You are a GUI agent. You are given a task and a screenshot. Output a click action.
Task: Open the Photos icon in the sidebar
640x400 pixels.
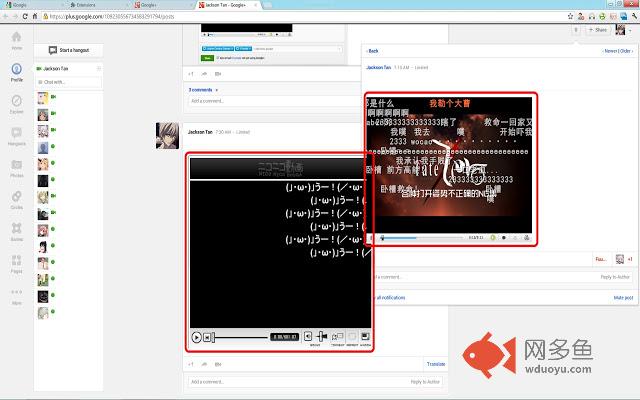(x=16, y=164)
